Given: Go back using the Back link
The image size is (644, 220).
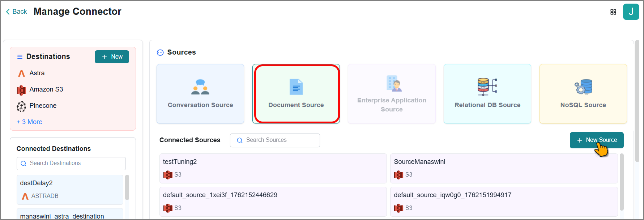Looking at the screenshot, I should point(16,12).
